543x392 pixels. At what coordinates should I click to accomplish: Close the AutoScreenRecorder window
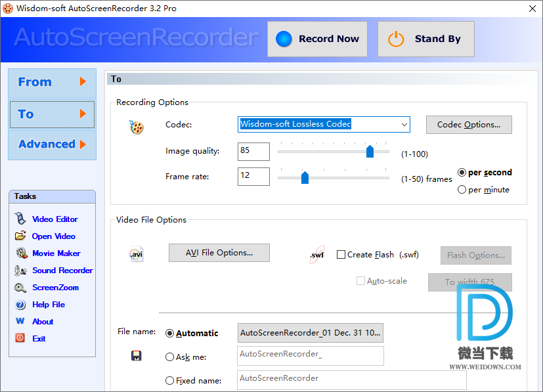point(532,9)
